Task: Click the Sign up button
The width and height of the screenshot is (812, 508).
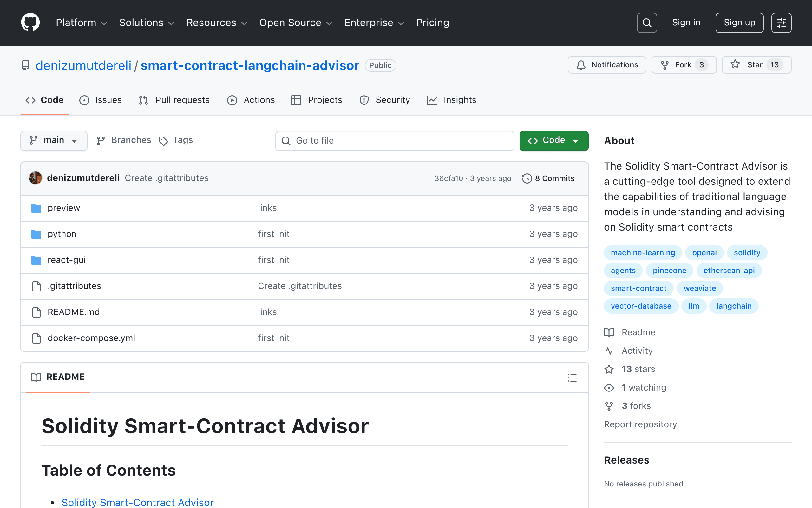Action: 740,23
